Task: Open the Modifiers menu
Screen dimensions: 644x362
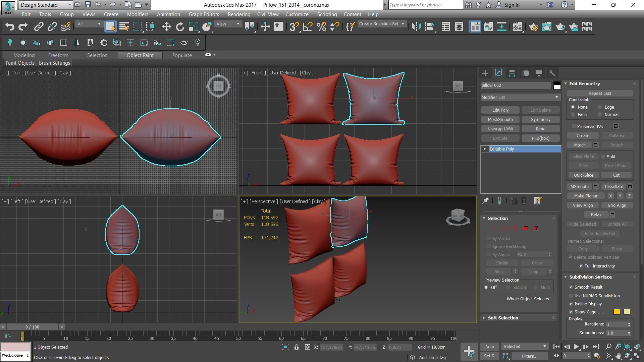Action: point(138,14)
